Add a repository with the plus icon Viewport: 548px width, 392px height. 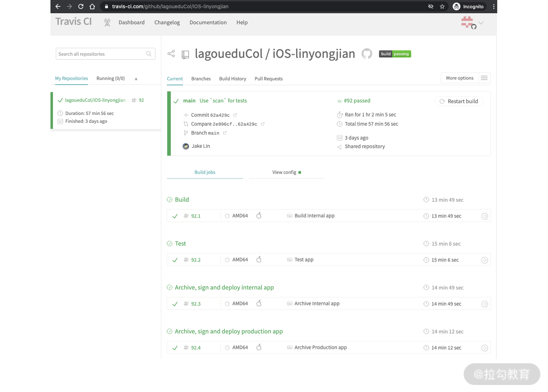click(136, 79)
